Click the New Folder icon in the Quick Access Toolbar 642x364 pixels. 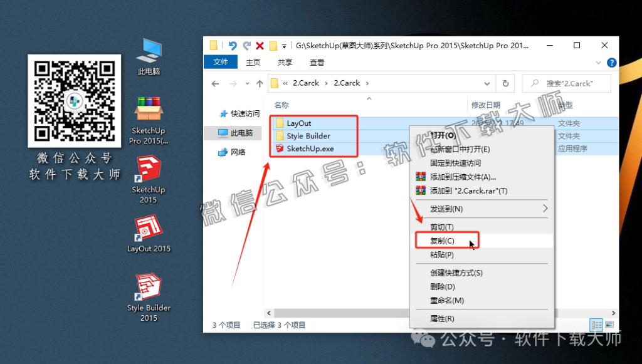click(274, 45)
